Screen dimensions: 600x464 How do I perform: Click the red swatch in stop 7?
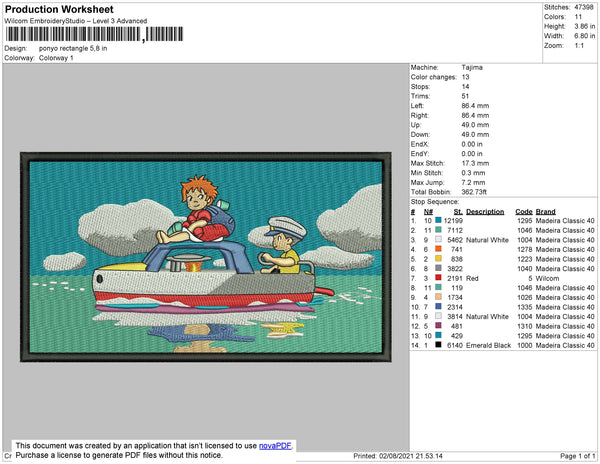pyautogui.click(x=438, y=278)
